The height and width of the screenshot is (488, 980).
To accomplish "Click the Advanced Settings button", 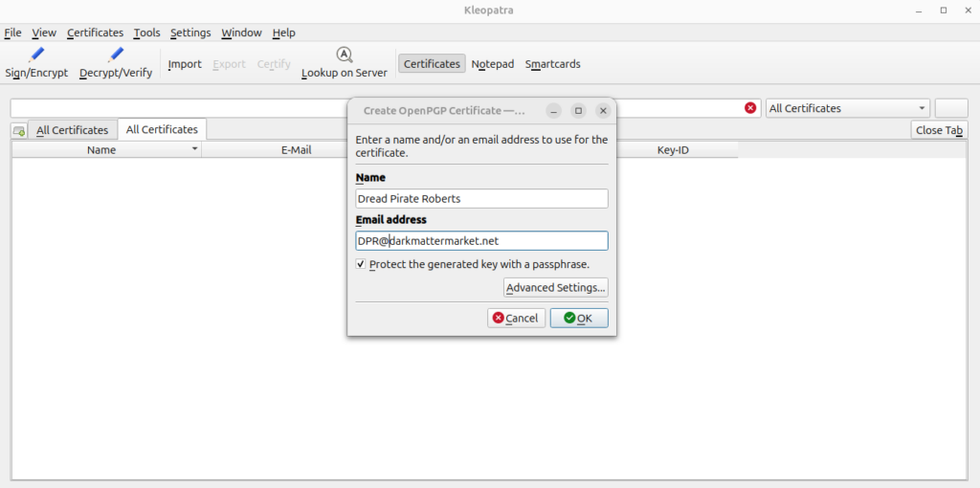I will click(x=556, y=287).
